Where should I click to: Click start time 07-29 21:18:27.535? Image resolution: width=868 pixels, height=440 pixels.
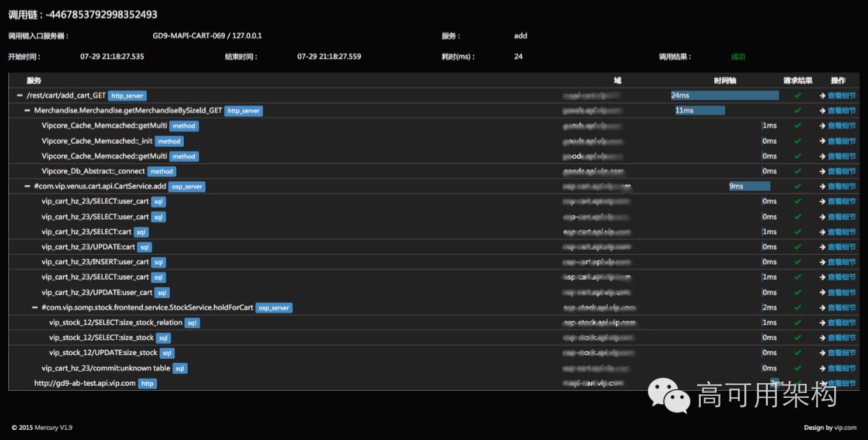pyautogui.click(x=112, y=56)
